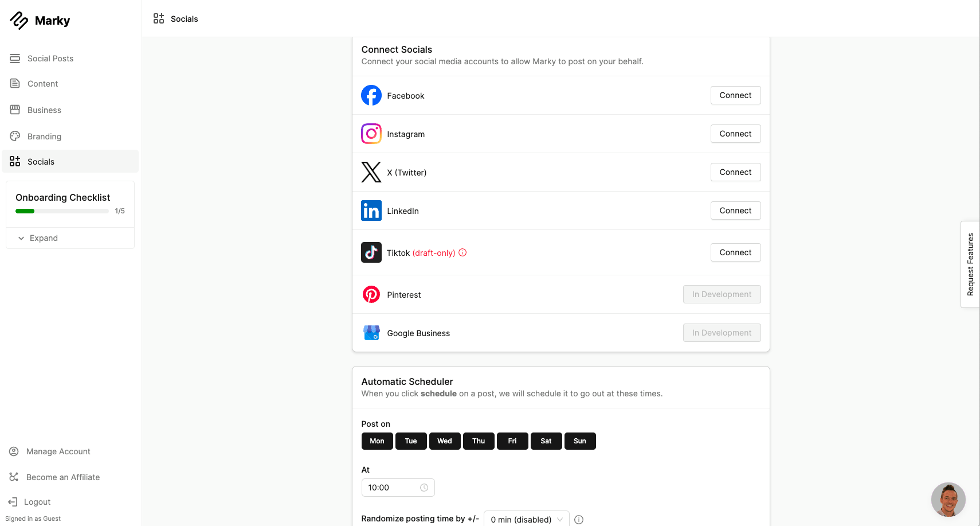Disable posting on Sun

tap(580, 441)
